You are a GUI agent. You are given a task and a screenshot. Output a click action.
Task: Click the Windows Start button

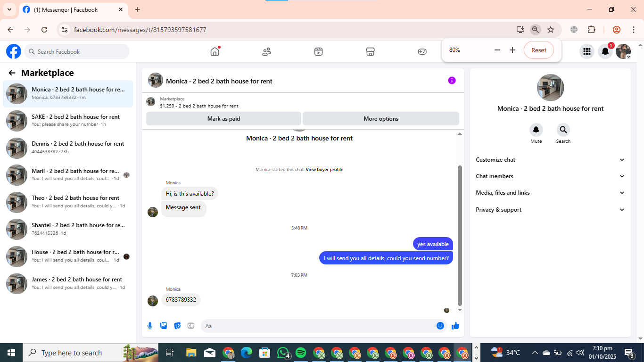click(11, 353)
